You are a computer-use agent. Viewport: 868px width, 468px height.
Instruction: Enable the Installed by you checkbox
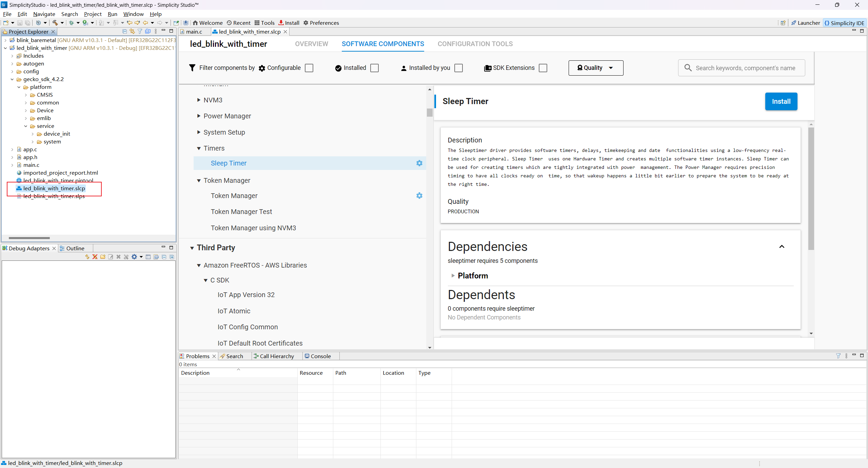(459, 68)
